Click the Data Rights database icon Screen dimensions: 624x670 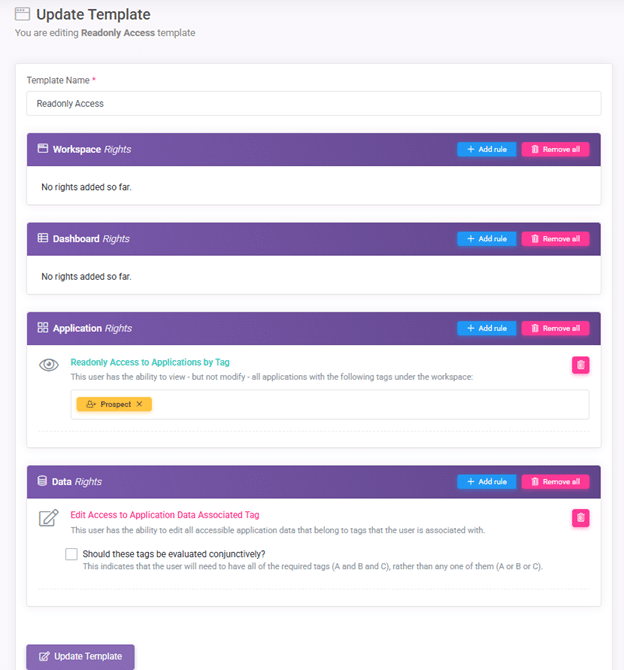(42, 481)
